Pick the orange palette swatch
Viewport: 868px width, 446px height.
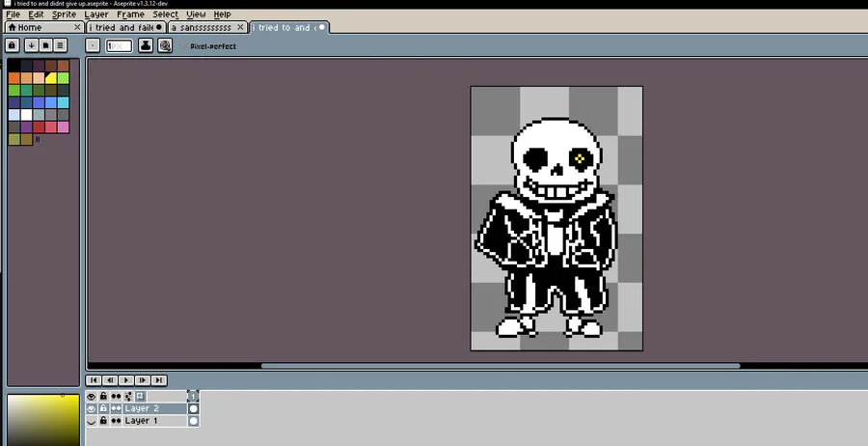[x=14, y=78]
